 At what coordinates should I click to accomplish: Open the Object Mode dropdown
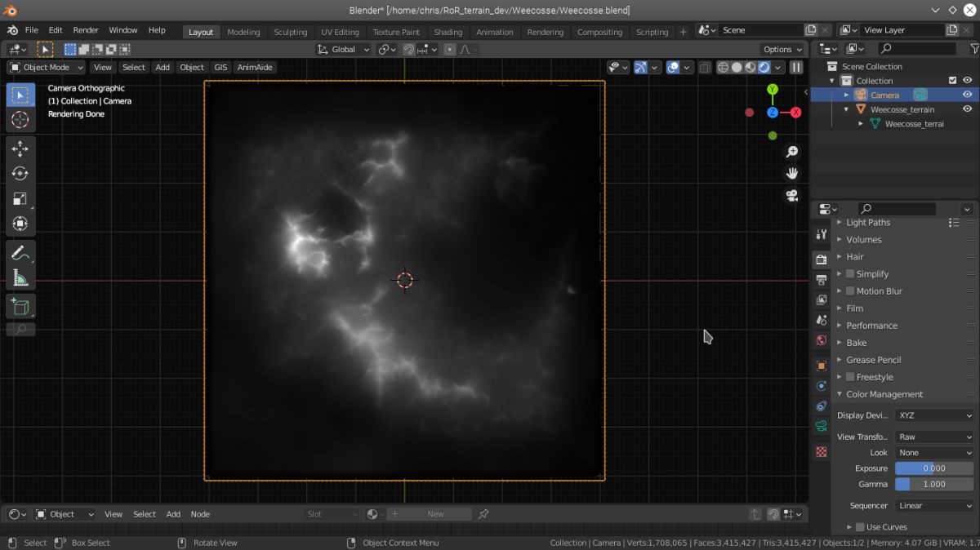(47, 68)
